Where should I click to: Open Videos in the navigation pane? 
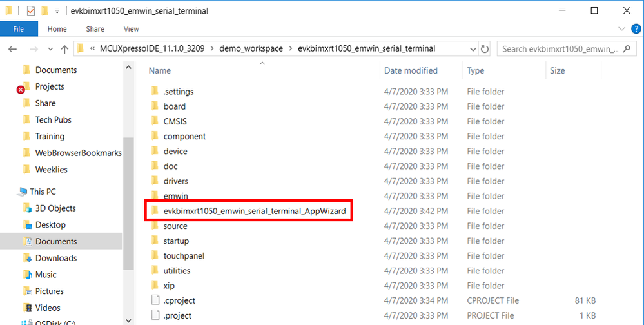tap(48, 308)
